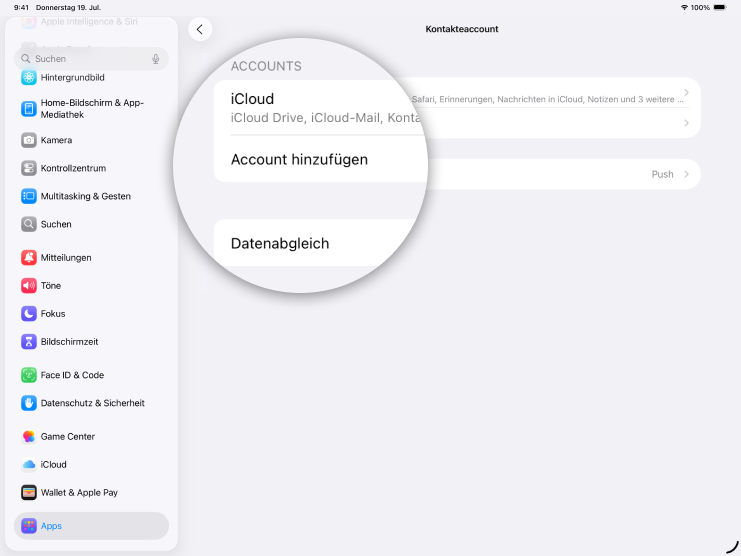
Task: Select Mitteilungen in the sidebar
Action: click(66, 258)
